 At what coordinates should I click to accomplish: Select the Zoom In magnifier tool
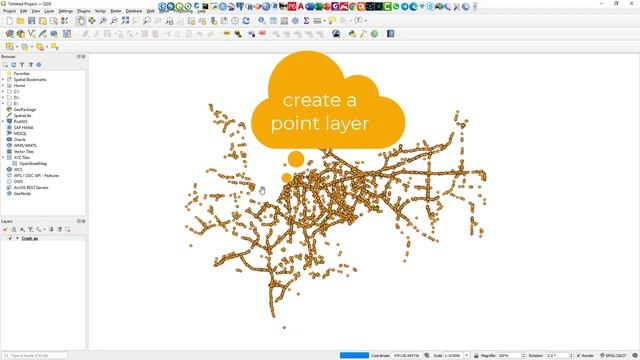[103, 21]
